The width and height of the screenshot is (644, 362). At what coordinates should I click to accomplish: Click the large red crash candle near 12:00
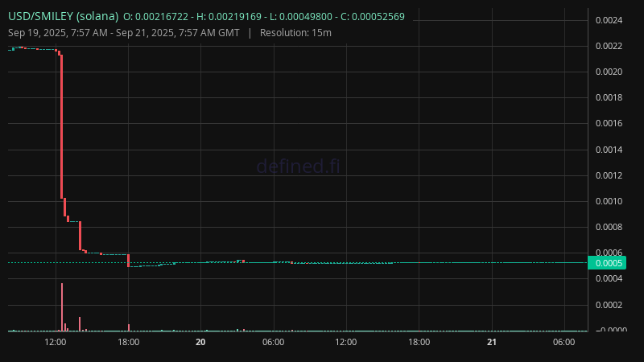point(62,126)
